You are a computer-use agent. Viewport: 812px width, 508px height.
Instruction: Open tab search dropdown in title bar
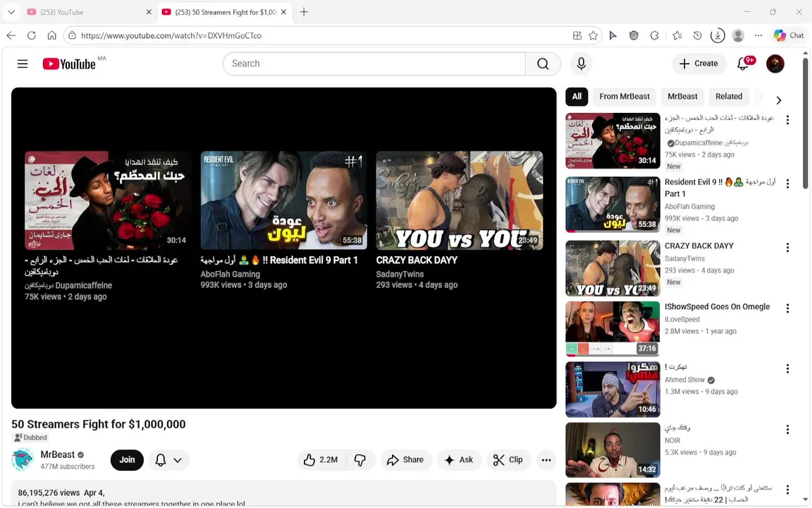click(x=11, y=11)
